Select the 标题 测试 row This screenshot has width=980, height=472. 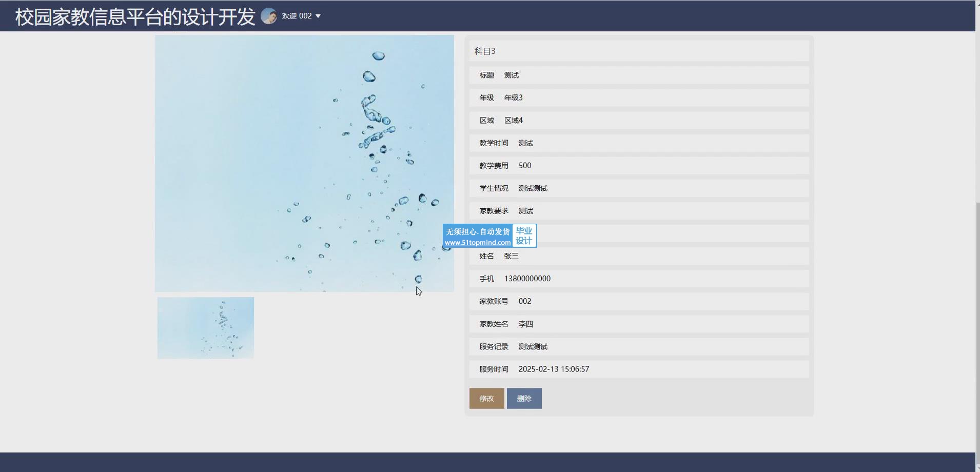tap(638, 75)
